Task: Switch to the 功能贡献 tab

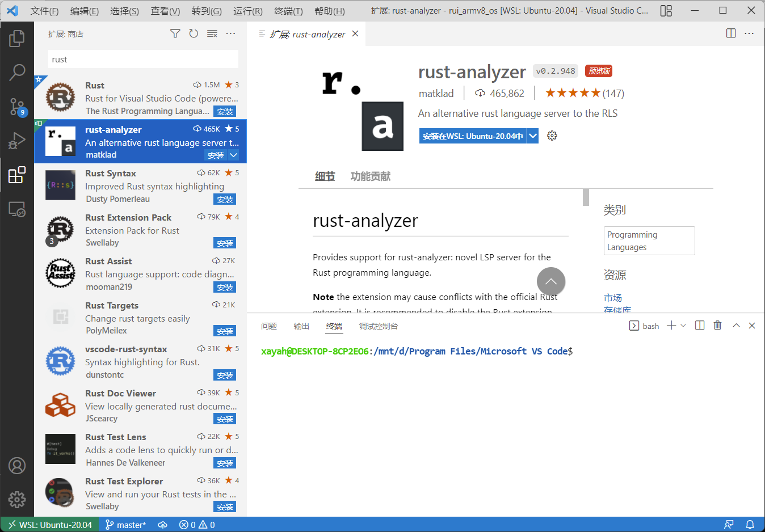Action: [370, 176]
